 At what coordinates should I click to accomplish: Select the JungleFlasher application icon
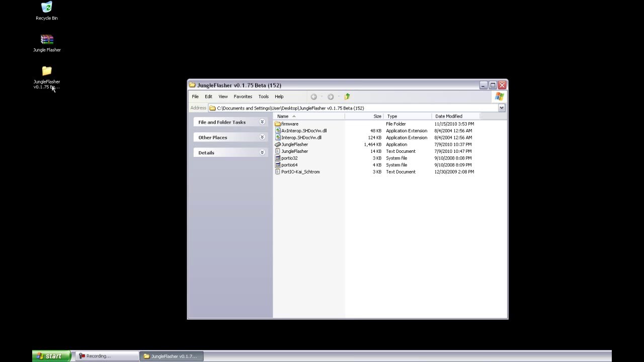point(277,144)
